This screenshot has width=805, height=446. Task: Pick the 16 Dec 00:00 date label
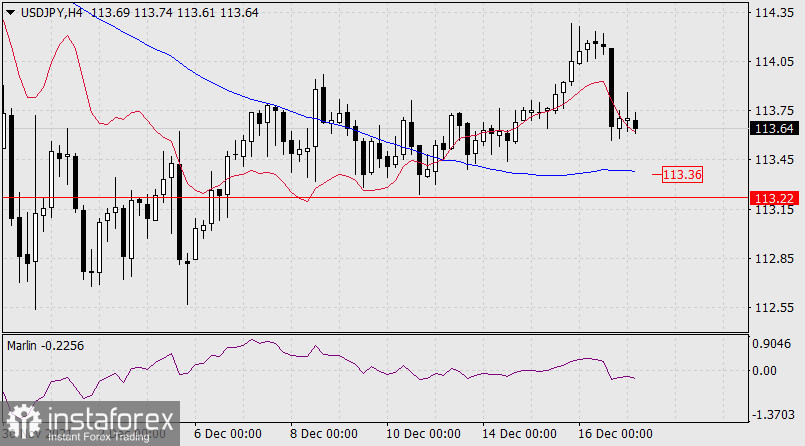pyautogui.click(x=613, y=434)
